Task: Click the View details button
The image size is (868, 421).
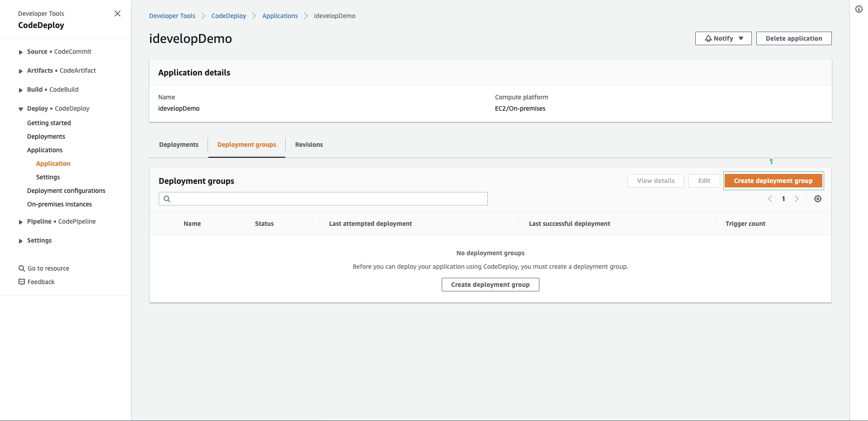Action: coord(656,181)
